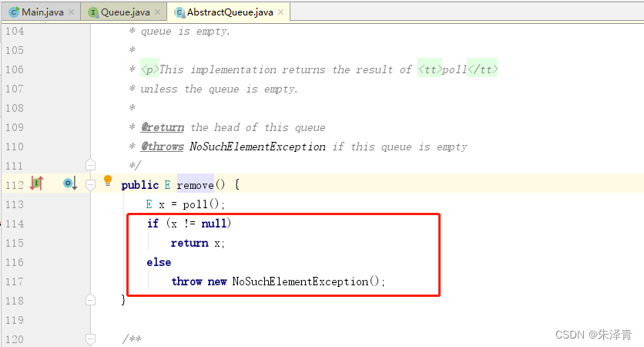This screenshot has width=644, height=347.
Task: Click the fold end marker at line 118
Action: tap(90, 300)
